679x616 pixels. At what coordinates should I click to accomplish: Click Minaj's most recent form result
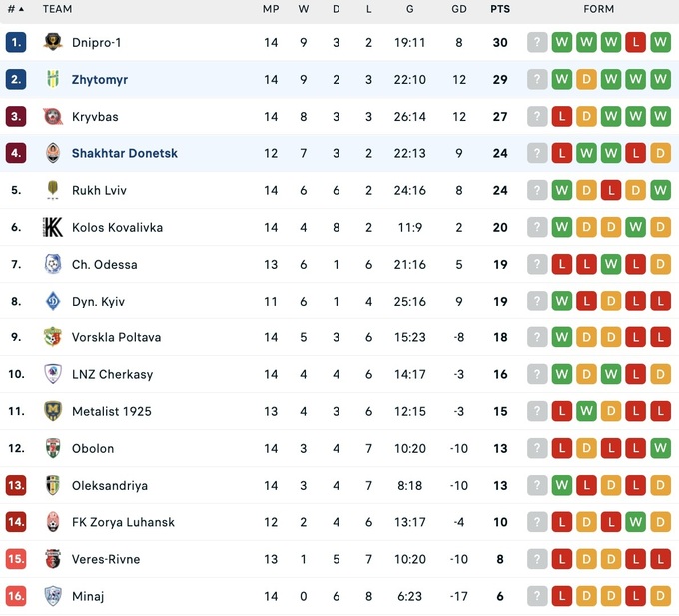point(660,597)
